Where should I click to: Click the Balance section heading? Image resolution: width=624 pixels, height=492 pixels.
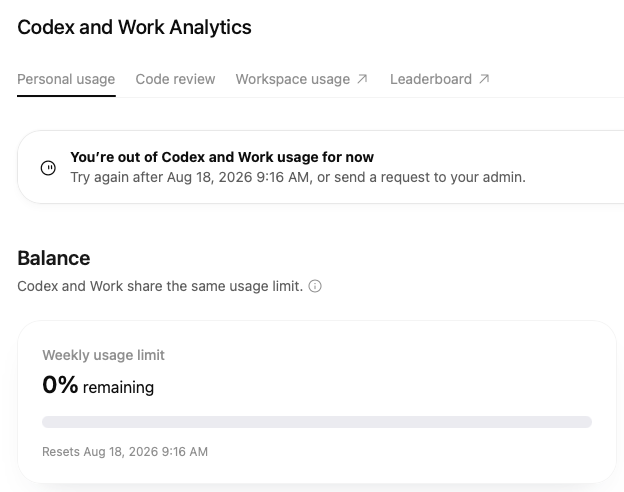[54, 258]
